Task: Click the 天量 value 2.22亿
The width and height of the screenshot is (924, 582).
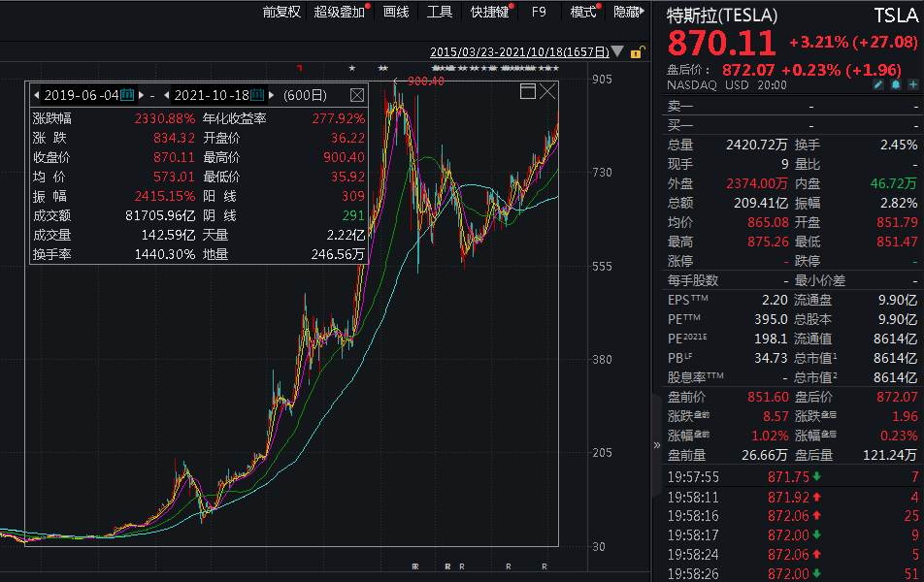Action: 346,235
